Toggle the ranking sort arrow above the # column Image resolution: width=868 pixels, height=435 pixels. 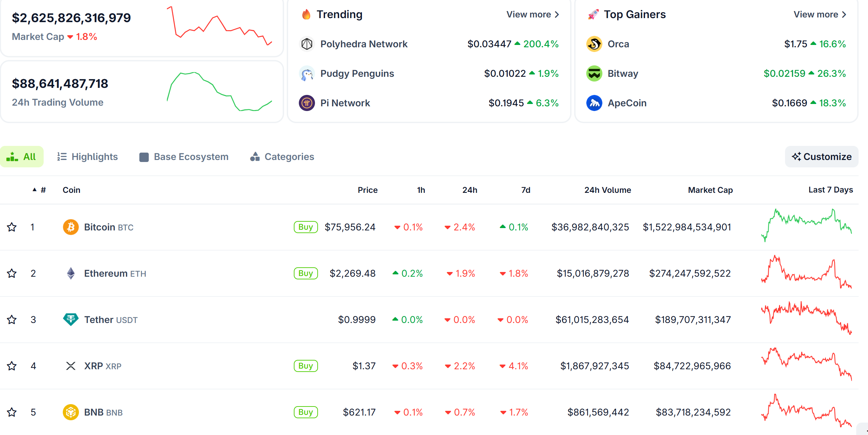pos(35,189)
